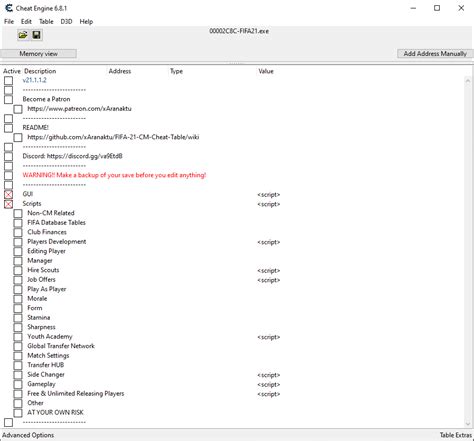This screenshot has width=474, height=441.
Task: Toggle the Become a Patron checkbox
Action: [9, 99]
